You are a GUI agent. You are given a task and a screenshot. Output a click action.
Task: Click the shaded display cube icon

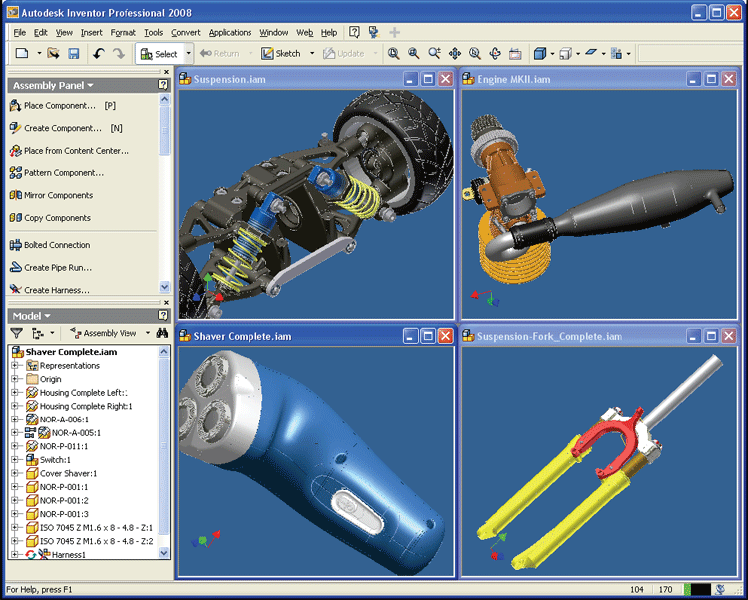point(540,53)
